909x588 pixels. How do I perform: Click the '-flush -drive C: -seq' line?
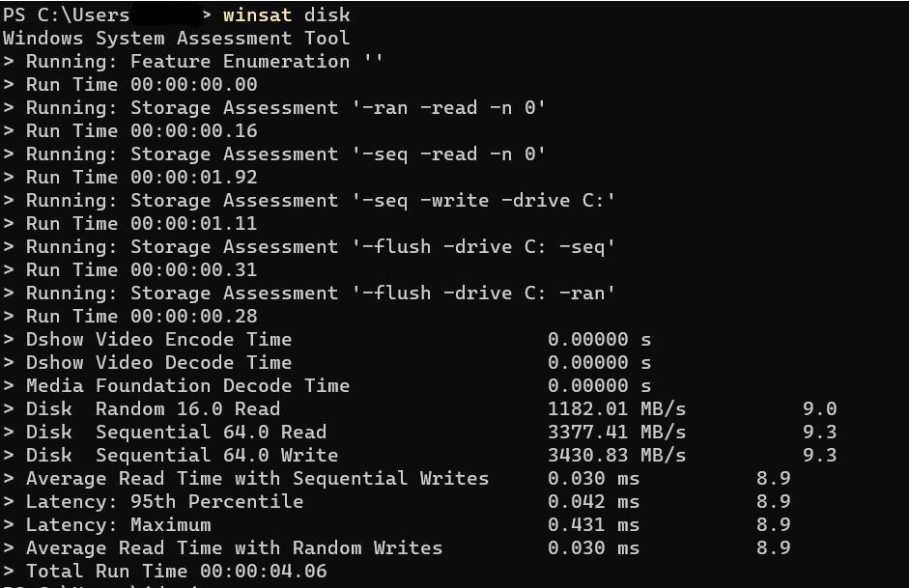click(321, 246)
